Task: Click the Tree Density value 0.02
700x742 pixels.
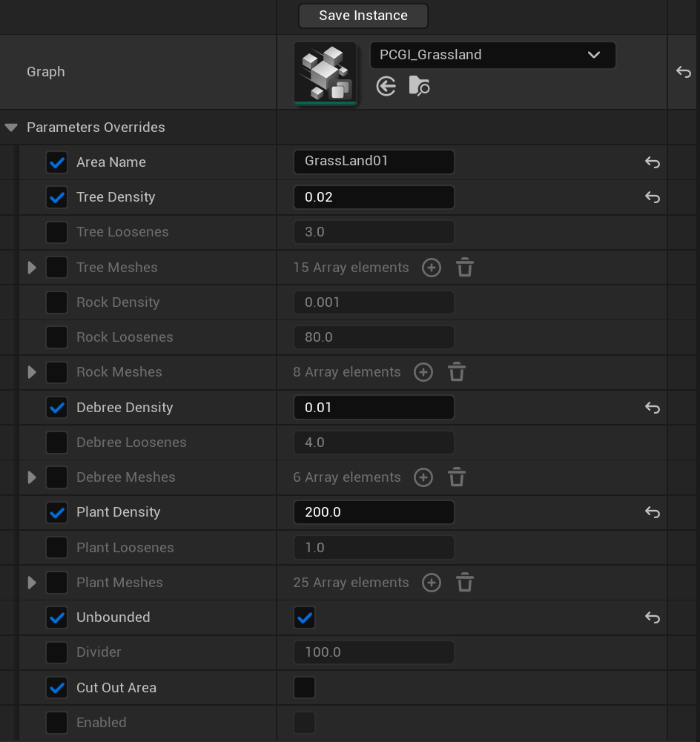Action: pos(374,197)
